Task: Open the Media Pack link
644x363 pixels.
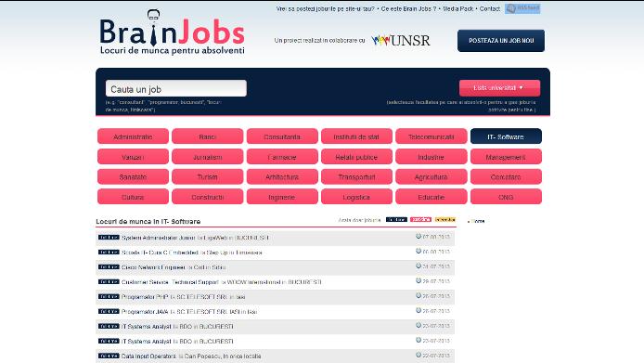Action: click(x=458, y=8)
